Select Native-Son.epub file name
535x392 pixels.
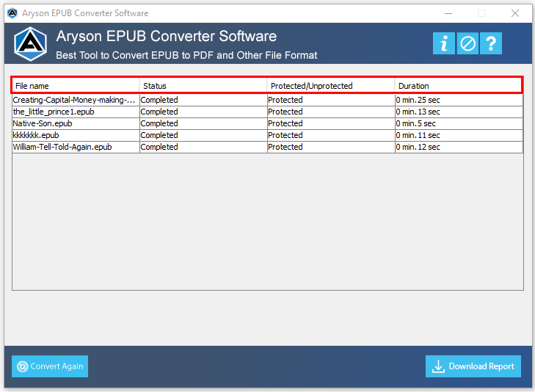click(x=43, y=123)
